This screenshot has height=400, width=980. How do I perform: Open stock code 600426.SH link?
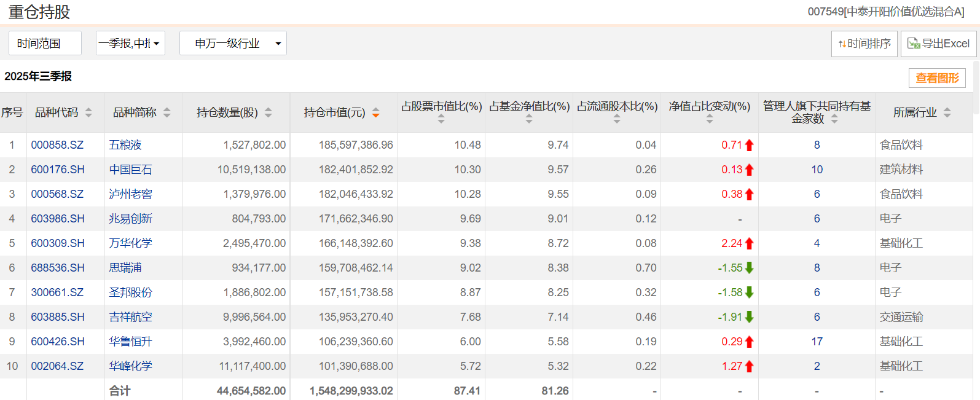(58, 342)
